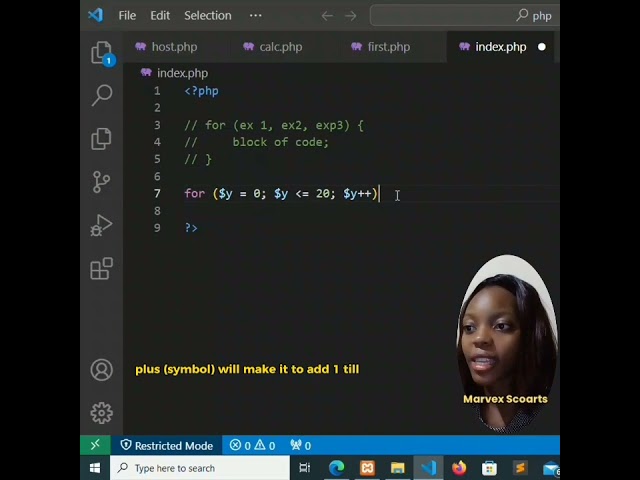Open Firefox from the taskbar

[459, 468]
